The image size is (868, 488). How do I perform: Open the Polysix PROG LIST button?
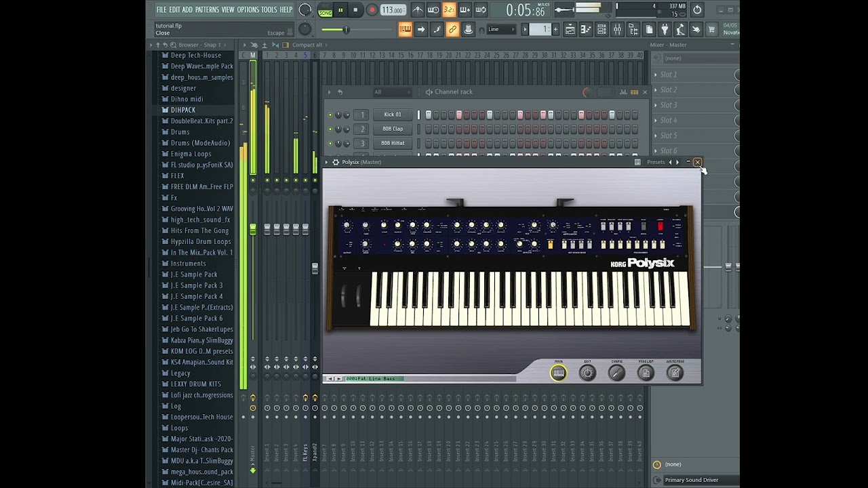[x=646, y=373]
